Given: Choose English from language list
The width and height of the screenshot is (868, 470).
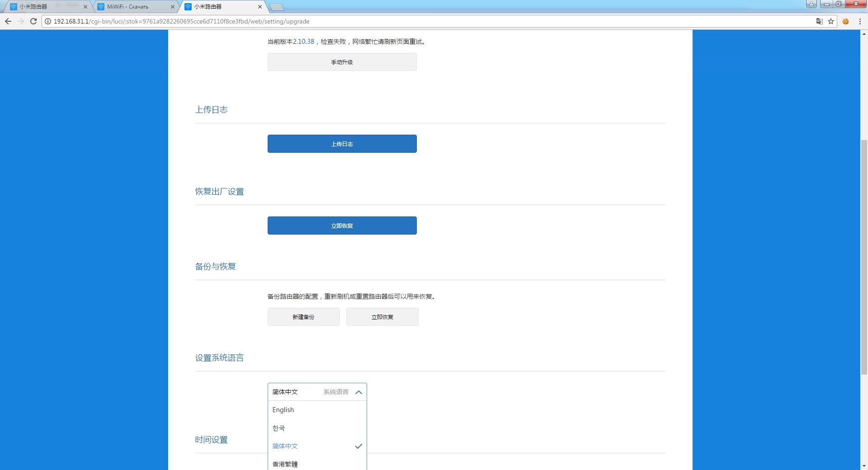Looking at the screenshot, I should [283, 410].
